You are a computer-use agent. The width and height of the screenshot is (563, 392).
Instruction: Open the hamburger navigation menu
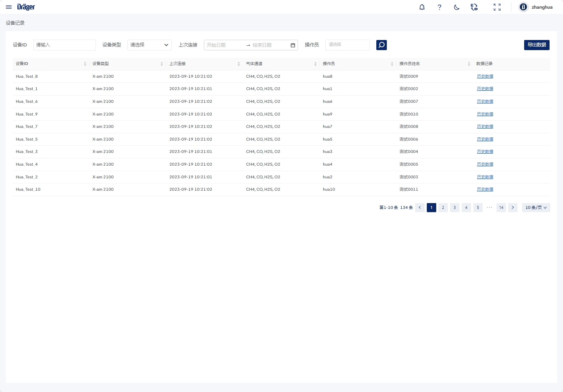pos(9,7)
